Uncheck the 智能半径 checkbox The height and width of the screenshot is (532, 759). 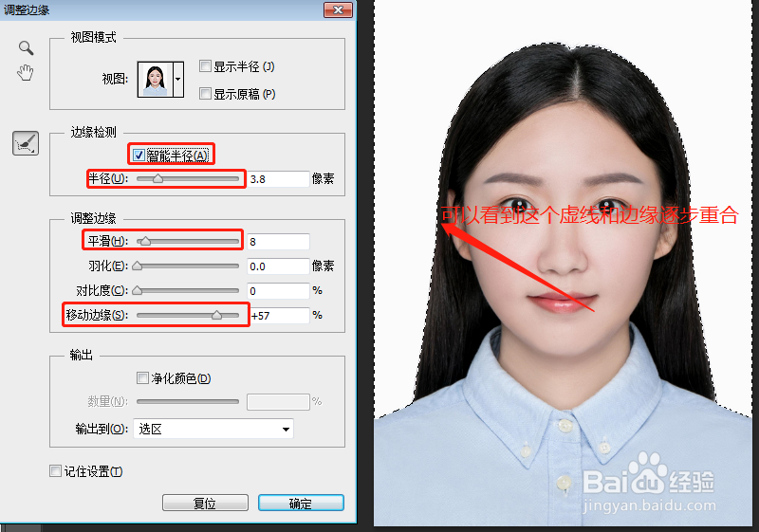tap(139, 155)
